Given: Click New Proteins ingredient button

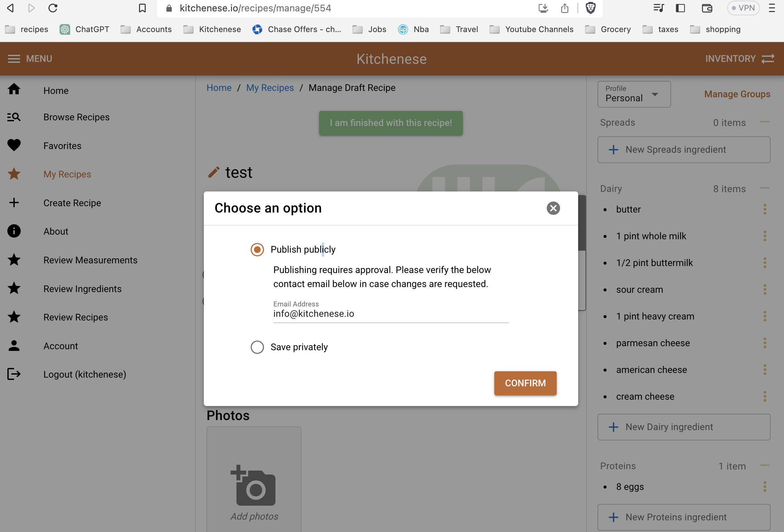Looking at the screenshot, I should point(684,517).
